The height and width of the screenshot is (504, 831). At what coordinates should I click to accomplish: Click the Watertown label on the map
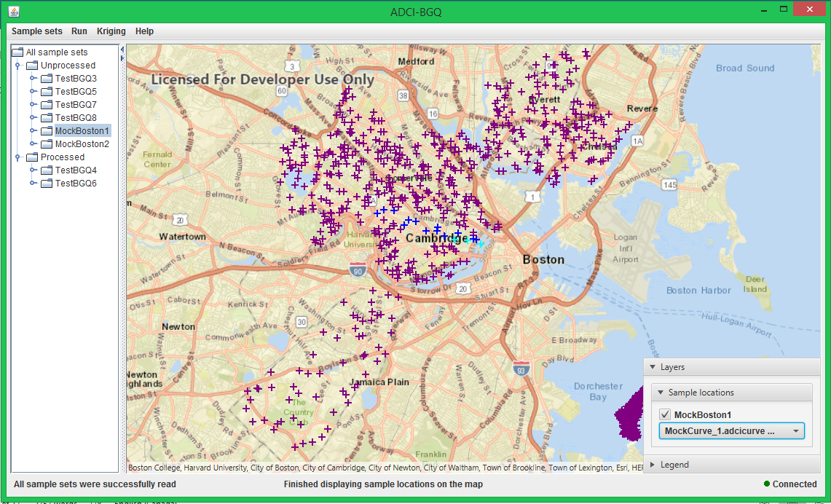(182, 237)
